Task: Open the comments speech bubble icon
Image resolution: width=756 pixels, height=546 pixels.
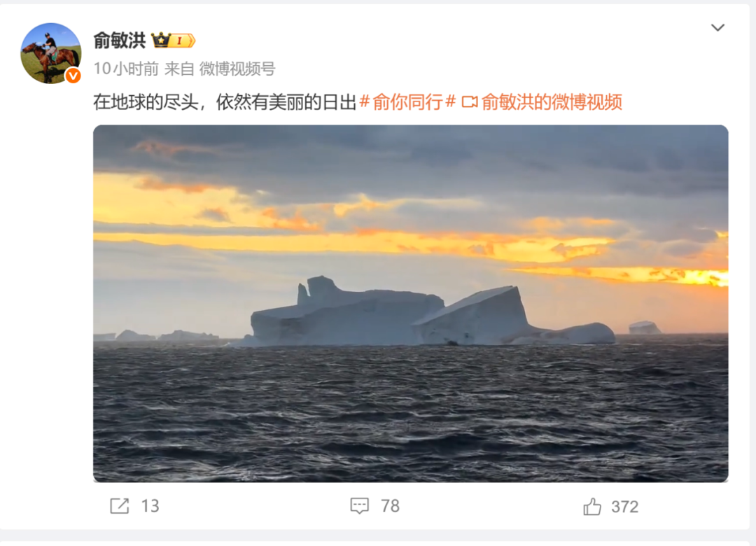Action: (359, 505)
